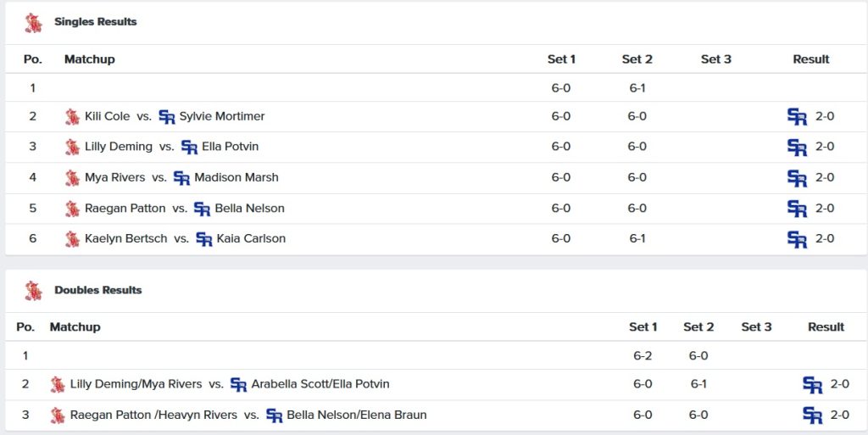Click the red mascot icon before Raegan Patton singles

[72, 209]
